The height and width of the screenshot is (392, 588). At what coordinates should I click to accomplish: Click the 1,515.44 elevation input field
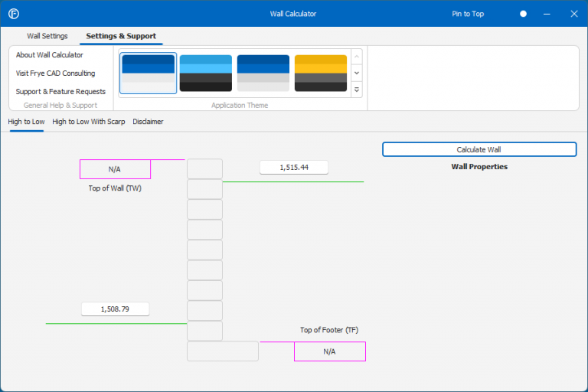[x=294, y=168]
